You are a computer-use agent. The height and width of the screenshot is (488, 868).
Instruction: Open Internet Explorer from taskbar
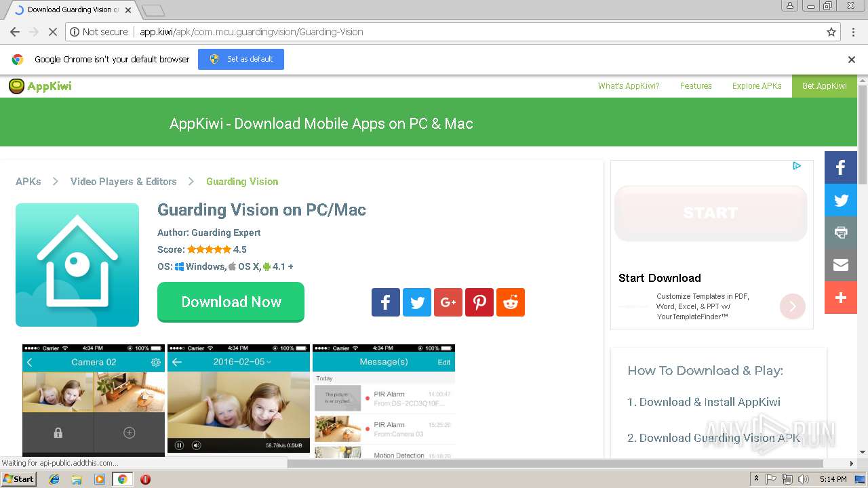tap(54, 479)
